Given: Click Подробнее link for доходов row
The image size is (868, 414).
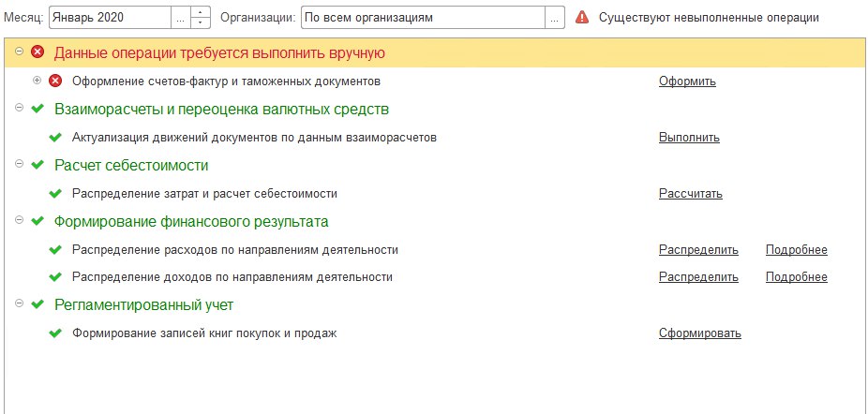Looking at the screenshot, I should click(797, 276).
